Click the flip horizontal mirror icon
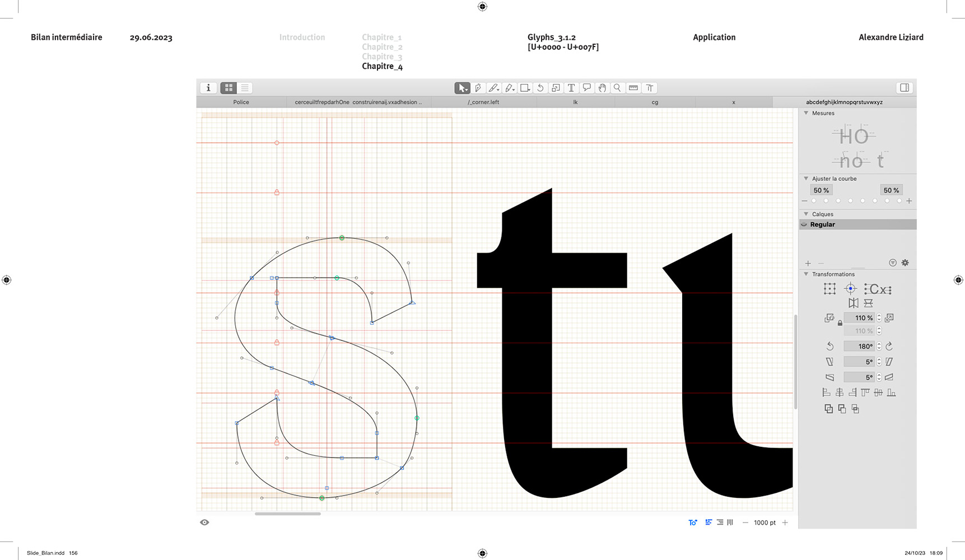 pyautogui.click(x=853, y=303)
